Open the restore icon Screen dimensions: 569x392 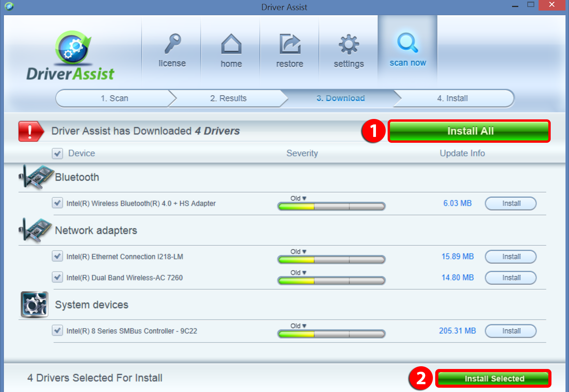290,44
